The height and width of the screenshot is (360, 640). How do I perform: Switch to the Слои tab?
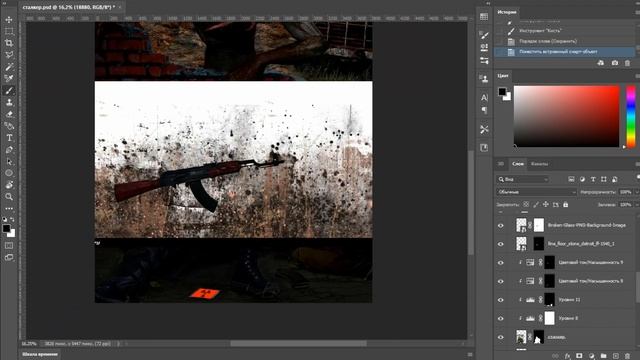click(x=518, y=164)
